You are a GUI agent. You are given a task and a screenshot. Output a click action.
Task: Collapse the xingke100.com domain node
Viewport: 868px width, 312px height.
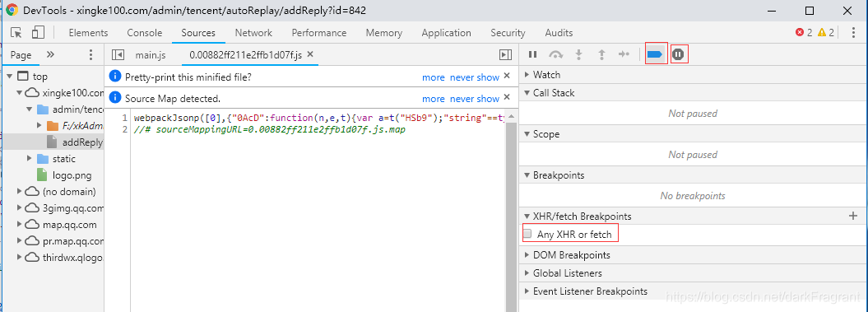[20, 93]
